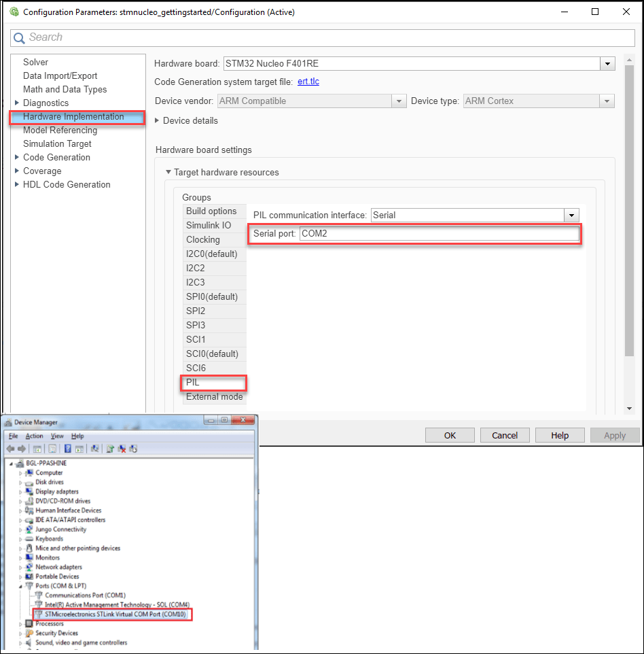
Task: Open the View menu in Device Manager
Action: tap(57, 436)
